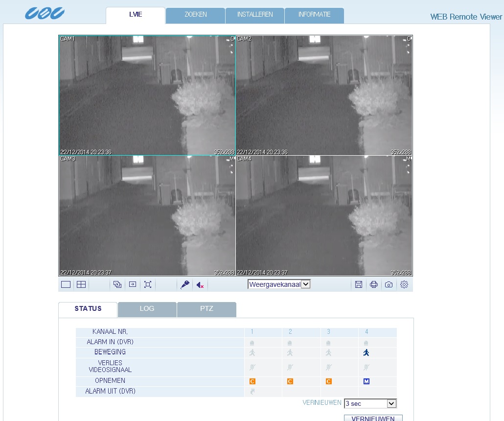Select the CAM2 video feed
This screenshot has height=421, width=504.
pyautogui.click(x=324, y=95)
